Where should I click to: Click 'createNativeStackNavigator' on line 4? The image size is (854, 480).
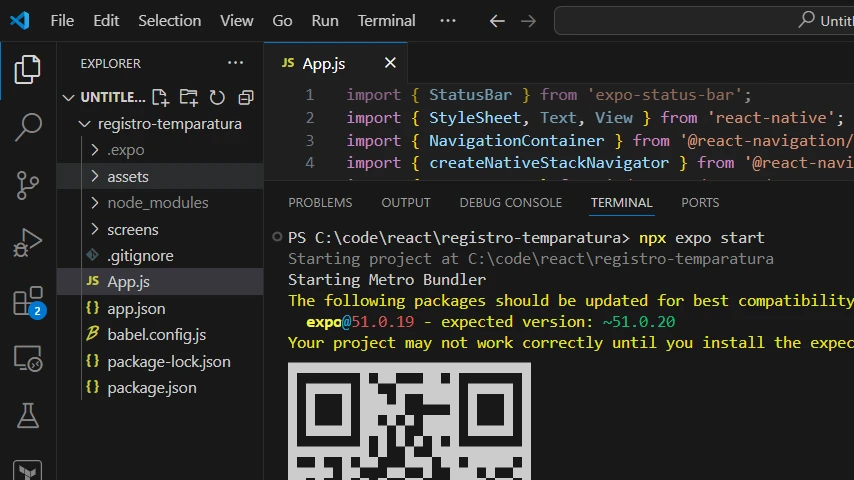[x=549, y=163]
